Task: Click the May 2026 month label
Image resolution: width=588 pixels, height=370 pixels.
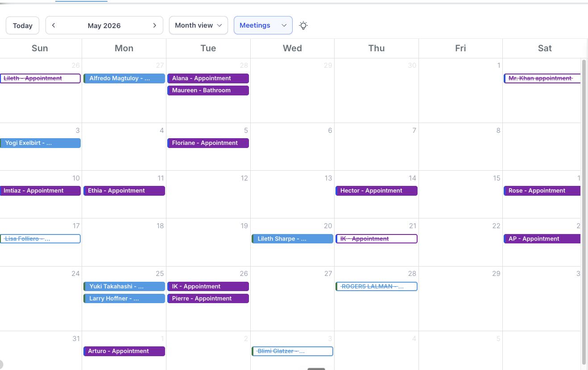Action: pos(104,25)
